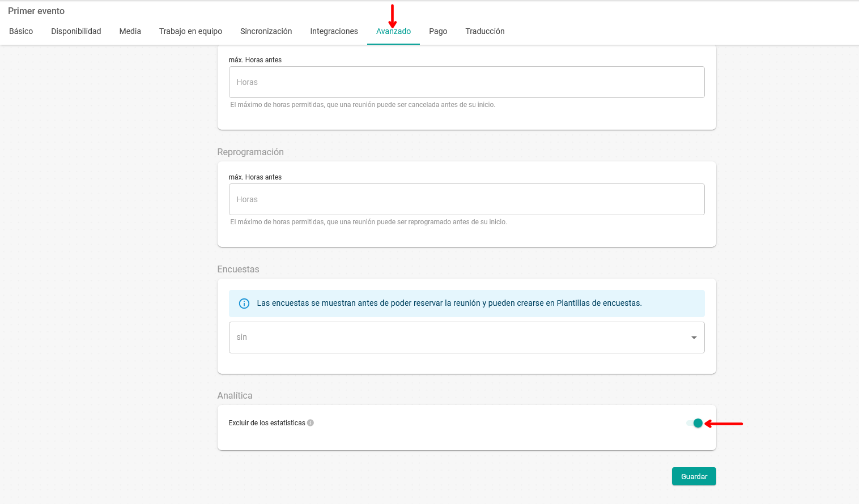
Task: Open the Básico tab
Action: point(21,31)
